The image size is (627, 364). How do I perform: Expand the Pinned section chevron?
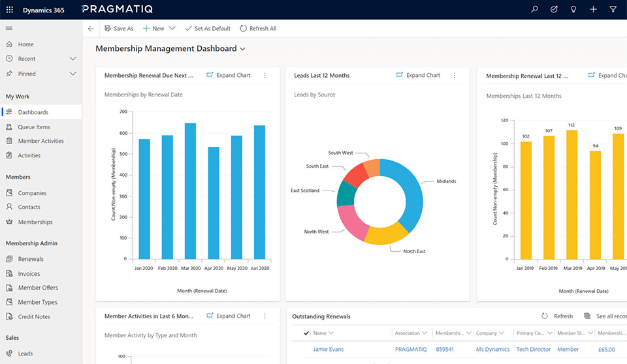73,74
